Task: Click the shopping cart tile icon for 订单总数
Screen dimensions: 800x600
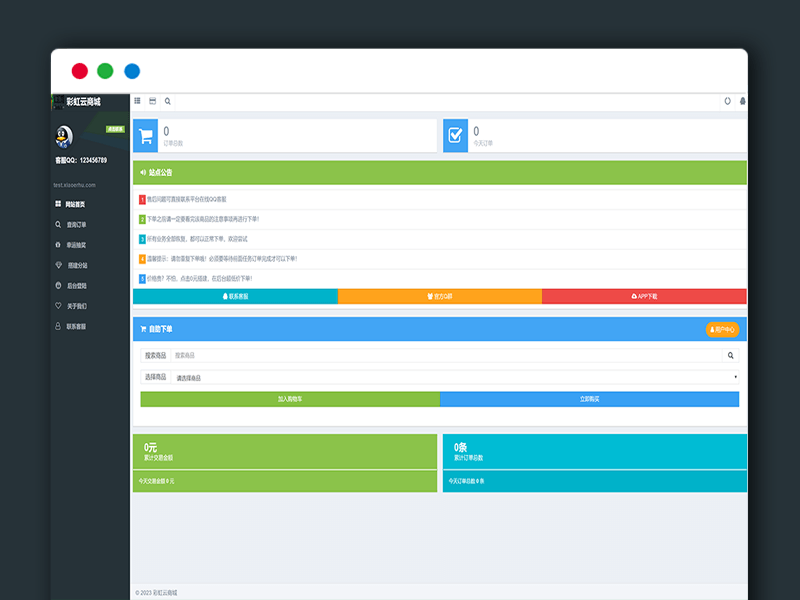Action: (145, 136)
